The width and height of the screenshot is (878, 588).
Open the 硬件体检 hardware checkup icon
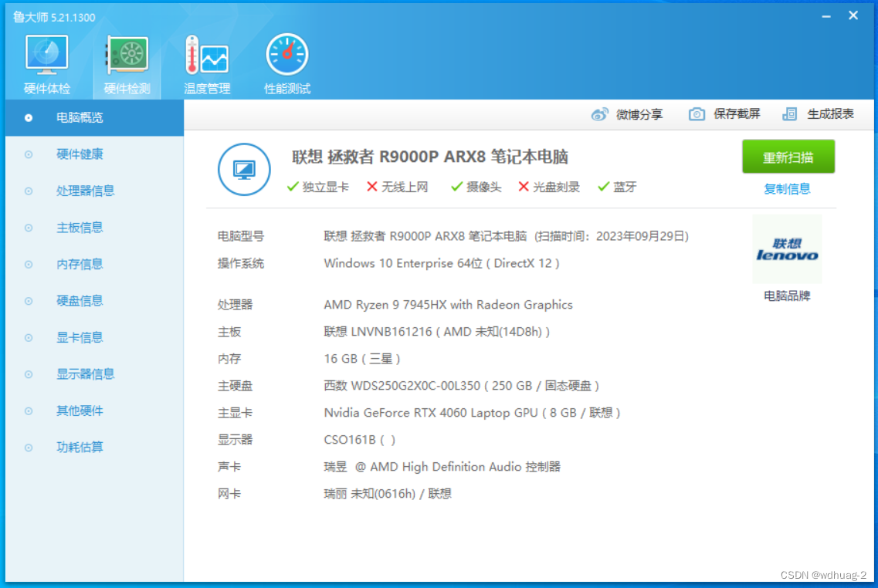pyautogui.click(x=46, y=55)
